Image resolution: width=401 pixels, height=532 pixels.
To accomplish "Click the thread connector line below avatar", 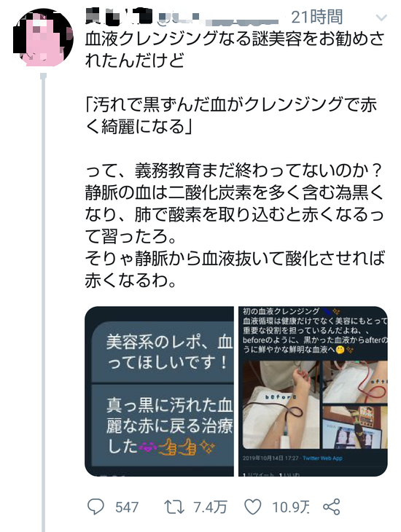I will tap(43, 302).
